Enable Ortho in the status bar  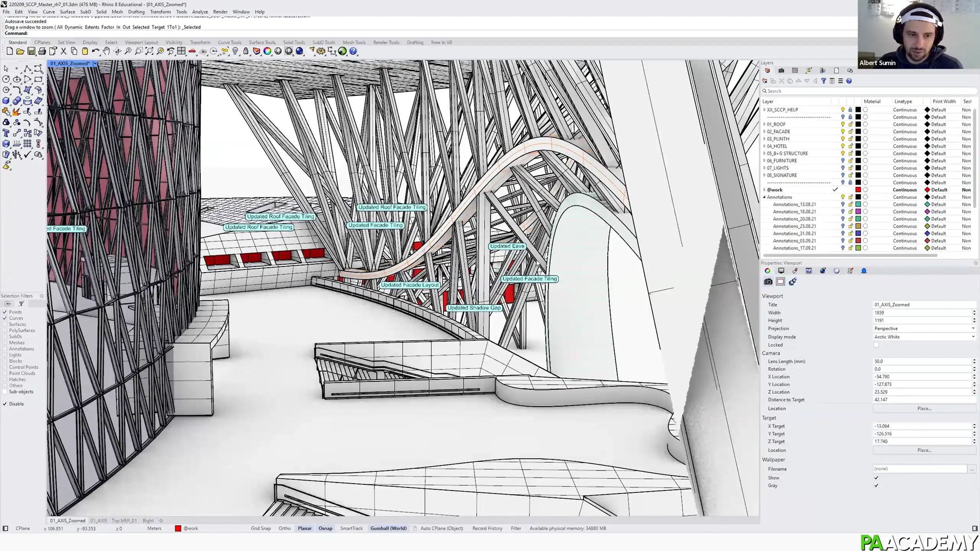pyautogui.click(x=285, y=528)
